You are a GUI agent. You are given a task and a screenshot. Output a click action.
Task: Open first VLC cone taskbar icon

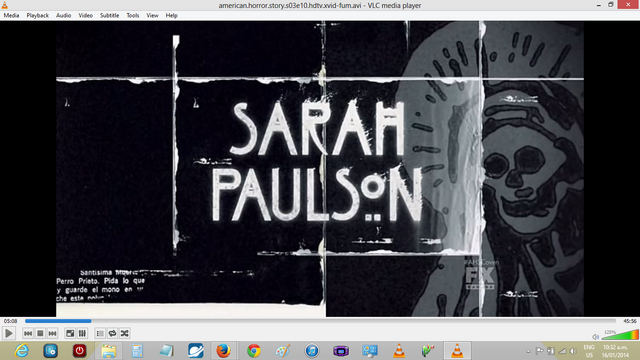tap(399, 351)
